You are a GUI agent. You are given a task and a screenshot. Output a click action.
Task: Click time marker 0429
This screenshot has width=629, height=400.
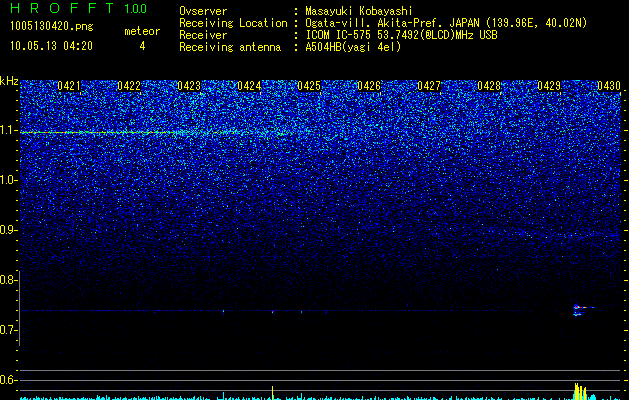[549, 86]
